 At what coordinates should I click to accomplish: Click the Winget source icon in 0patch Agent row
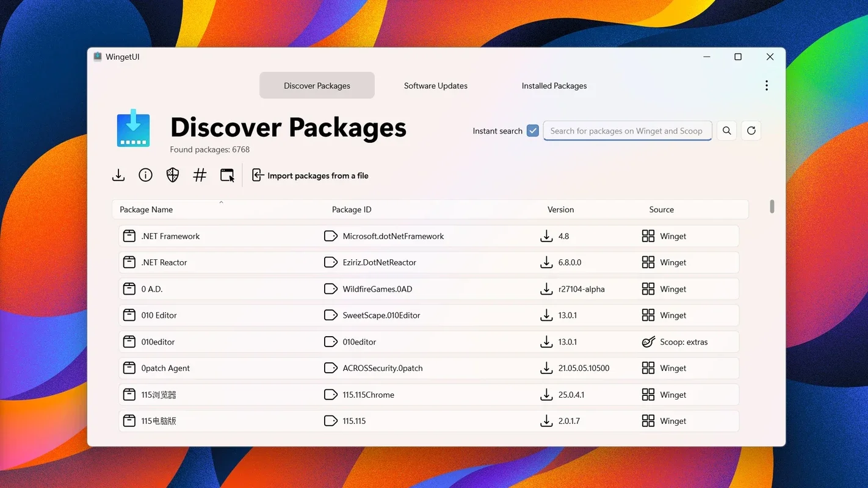coord(648,368)
